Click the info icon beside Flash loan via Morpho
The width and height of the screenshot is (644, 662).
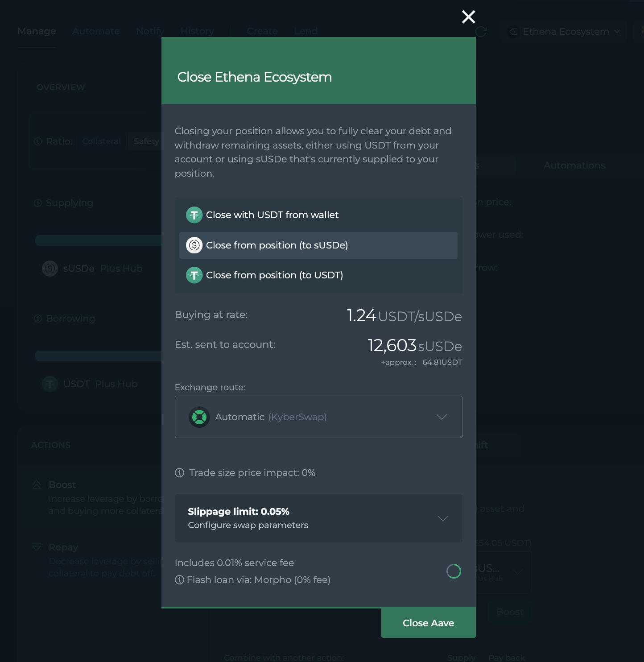point(179,580)
